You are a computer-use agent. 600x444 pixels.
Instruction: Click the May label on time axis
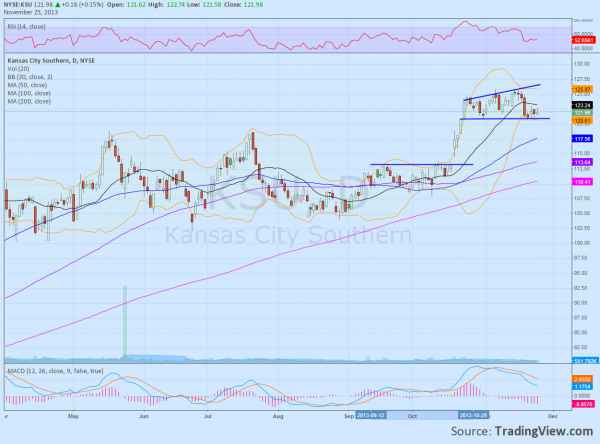pyautogui.click(x=73, y=416)
